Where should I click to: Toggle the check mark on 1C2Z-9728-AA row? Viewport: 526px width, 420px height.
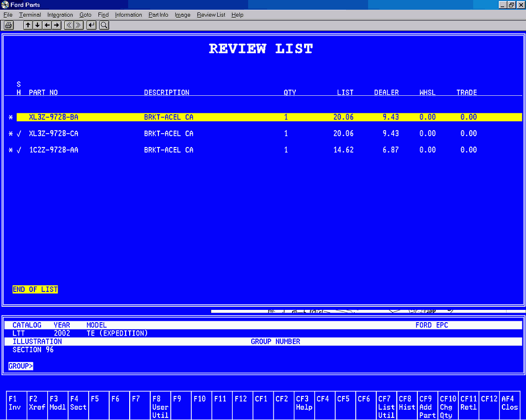tap(19, 150)
